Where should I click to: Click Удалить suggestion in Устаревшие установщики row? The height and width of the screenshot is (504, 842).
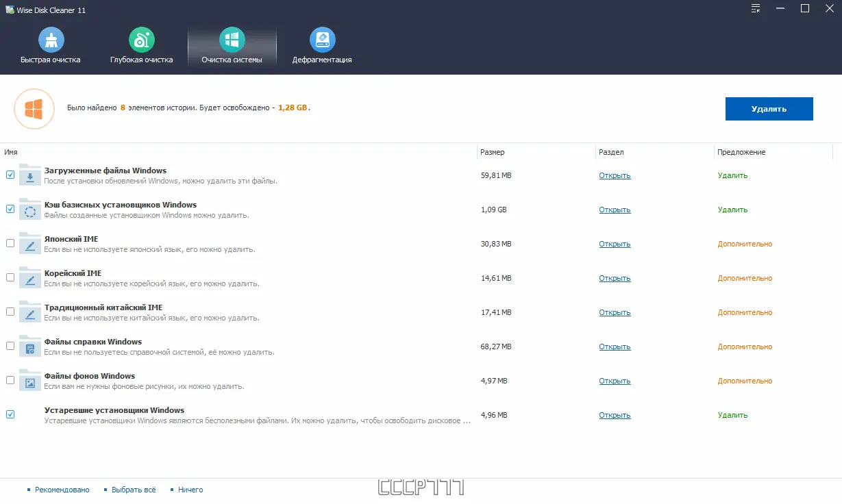pyautogui.click(x=732, y=415)
